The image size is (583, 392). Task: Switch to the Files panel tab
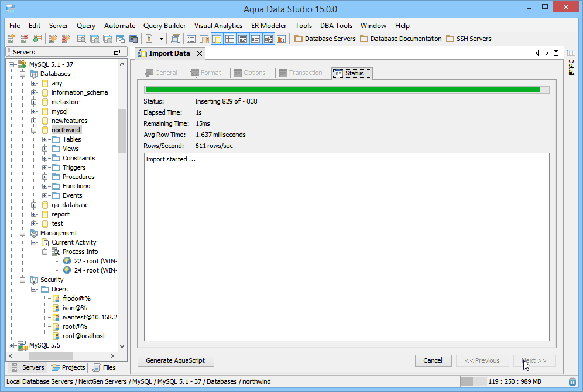104,367
